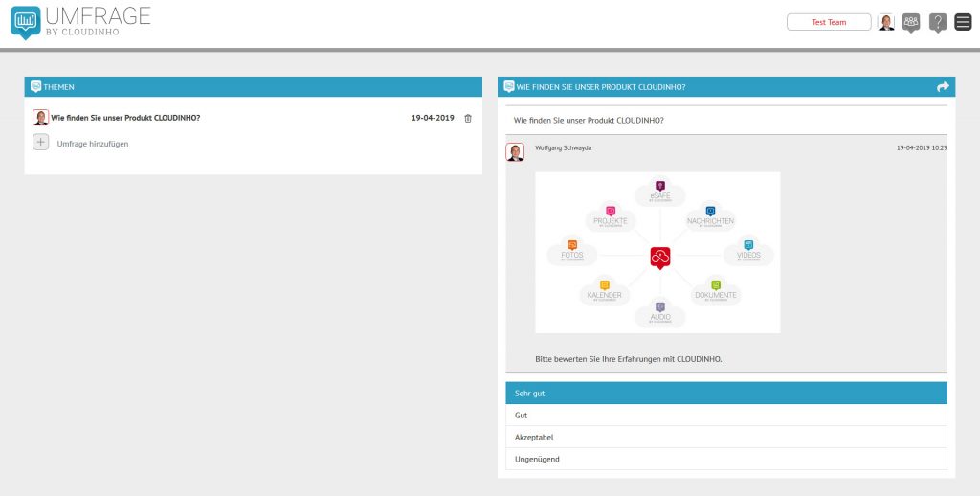Image resolution: width=980 pixels, height=496 pixels.
Task: Click the avatar beside the survey topic row
Action: coord(40,118)
